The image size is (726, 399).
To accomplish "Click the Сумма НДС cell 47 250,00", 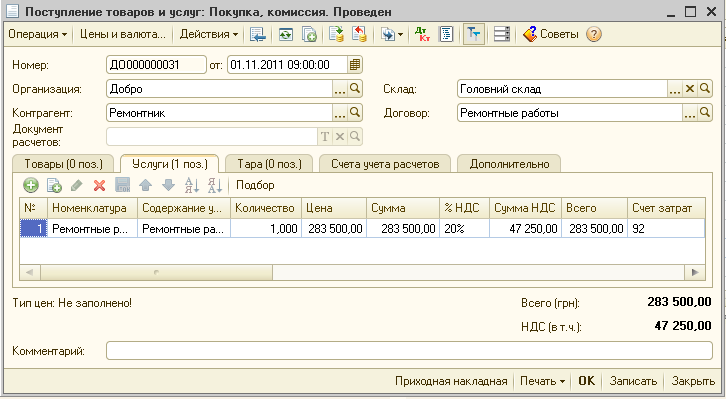I will click(526, 229).
